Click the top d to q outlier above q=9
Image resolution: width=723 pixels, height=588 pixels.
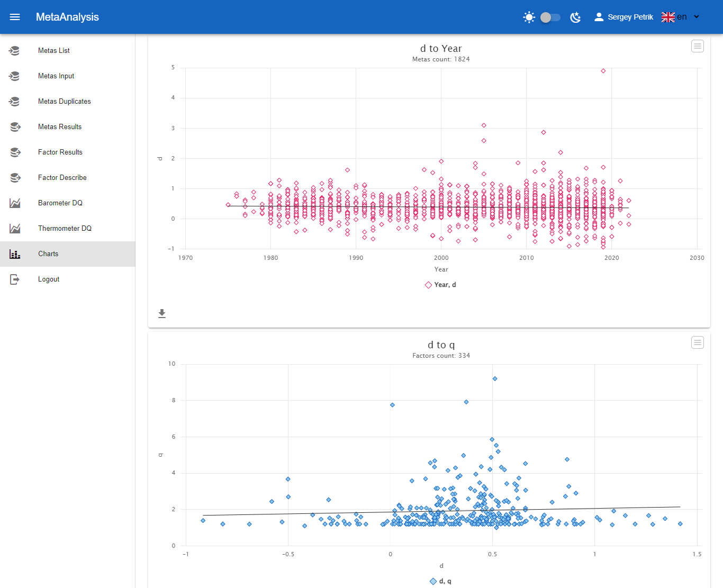click(x=495, y=379)
